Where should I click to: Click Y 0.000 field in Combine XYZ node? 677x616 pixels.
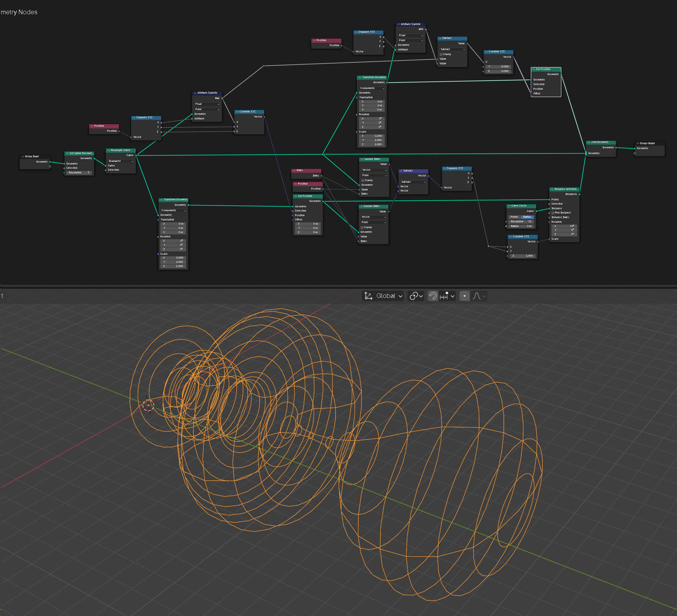498,67
